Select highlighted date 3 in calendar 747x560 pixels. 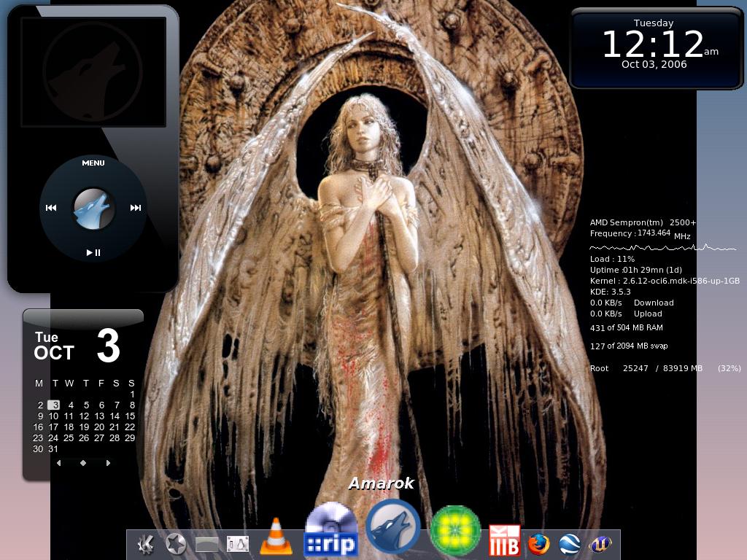(x=54, y=405)
